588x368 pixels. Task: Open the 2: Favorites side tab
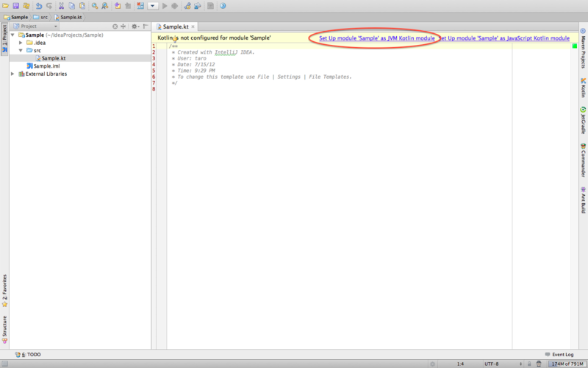(x=4, y=291)
